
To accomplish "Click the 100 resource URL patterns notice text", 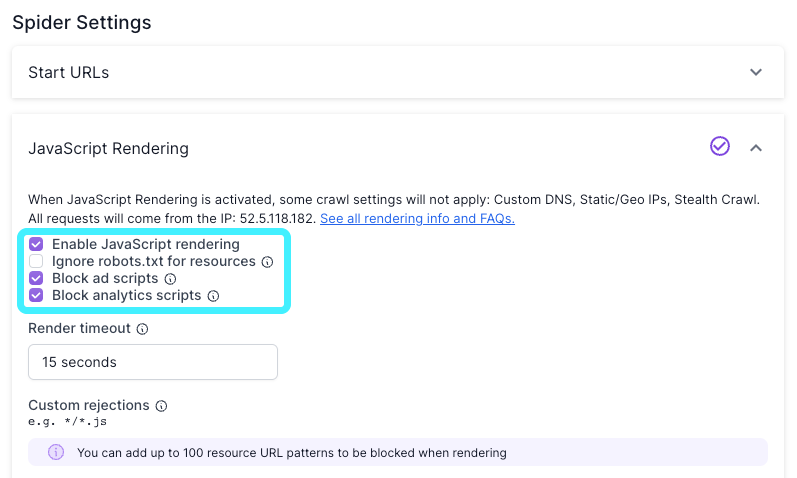I will point(292,453).
